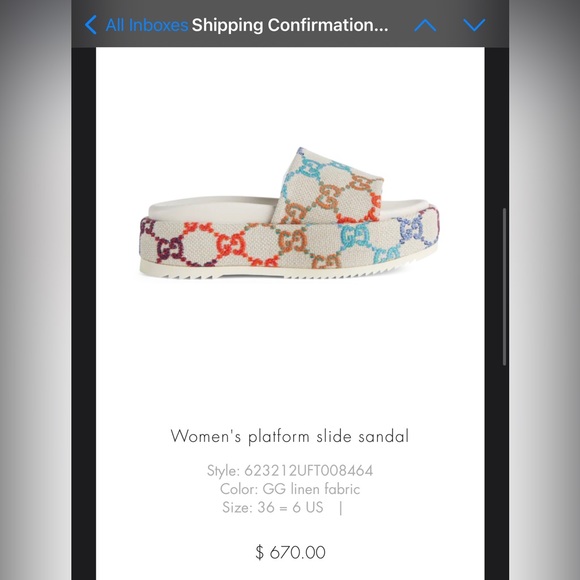
Task: Tap the Size: 36 = 6 US line
Action: point(273,507)
